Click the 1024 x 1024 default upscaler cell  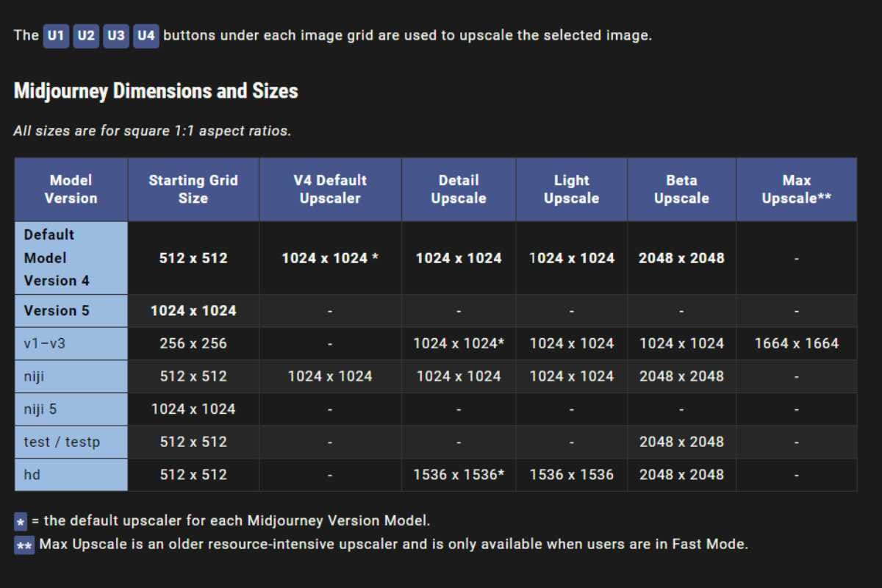point(330,257)
